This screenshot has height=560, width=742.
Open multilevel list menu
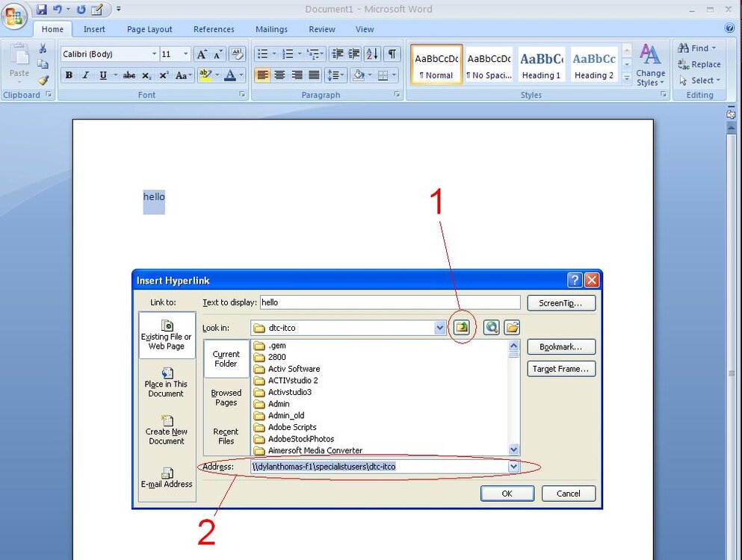tap(314, 54)
